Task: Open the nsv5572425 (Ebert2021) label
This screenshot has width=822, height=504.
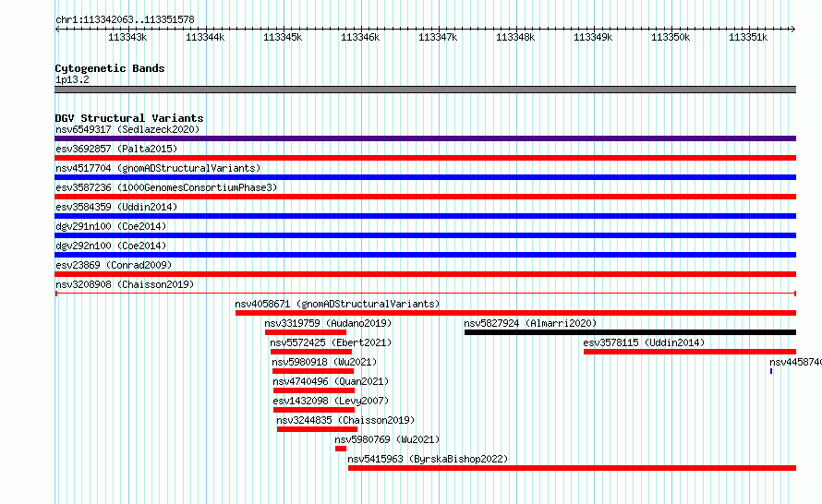Action: [x=331, y=342]
